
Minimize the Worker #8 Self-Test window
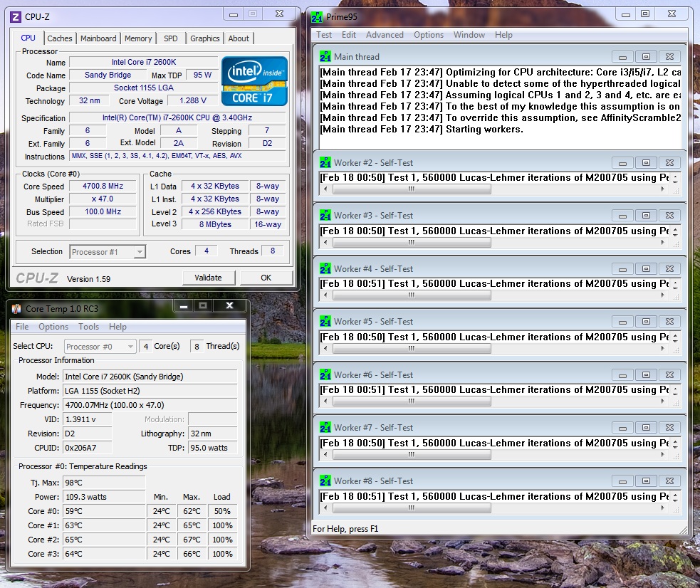point(623,481)
